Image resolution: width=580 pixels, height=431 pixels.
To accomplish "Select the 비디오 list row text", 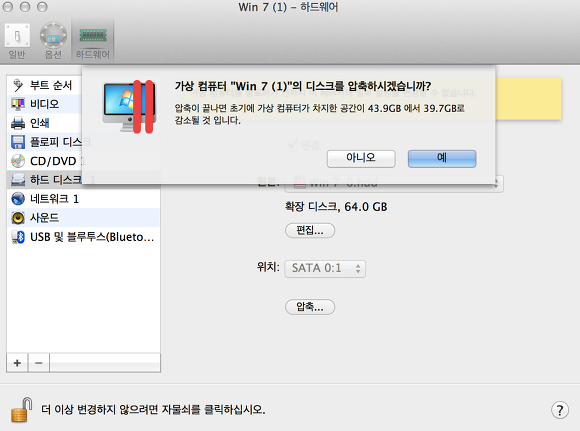I will 44,104.
